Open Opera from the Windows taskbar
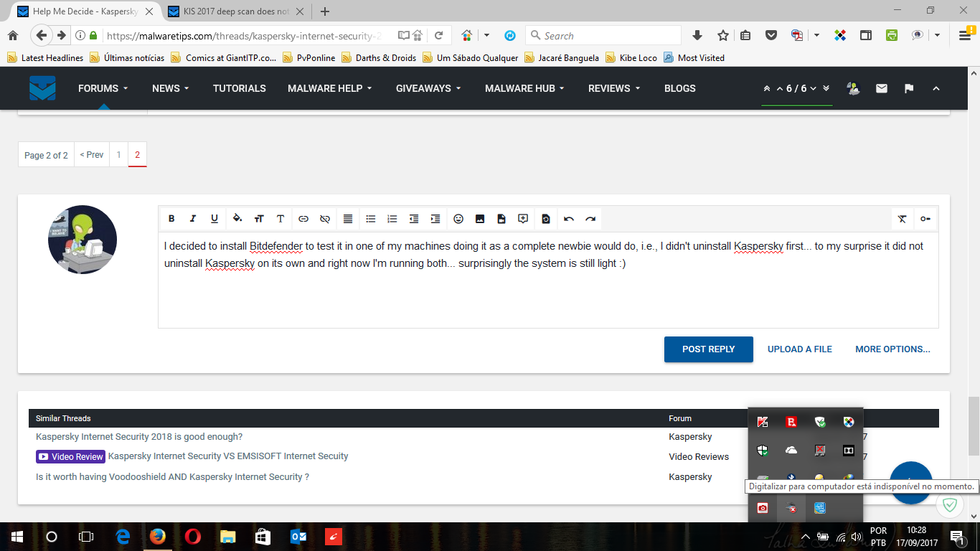Screen dimensions: 980x551 coord(192,536)
